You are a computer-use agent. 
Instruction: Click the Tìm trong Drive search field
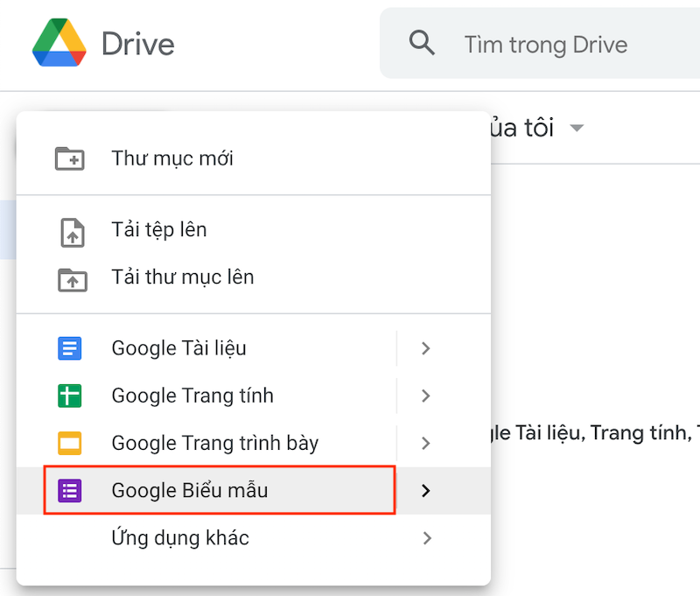point(545,44)
